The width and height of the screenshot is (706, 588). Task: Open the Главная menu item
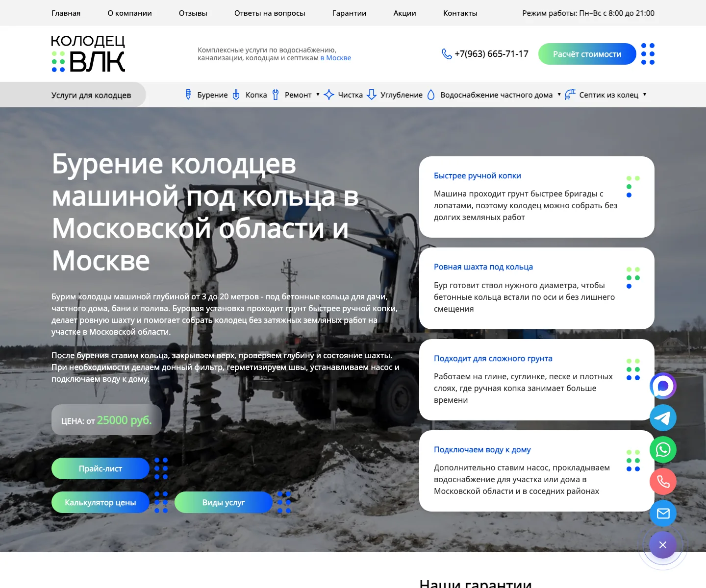pos(66,13)
